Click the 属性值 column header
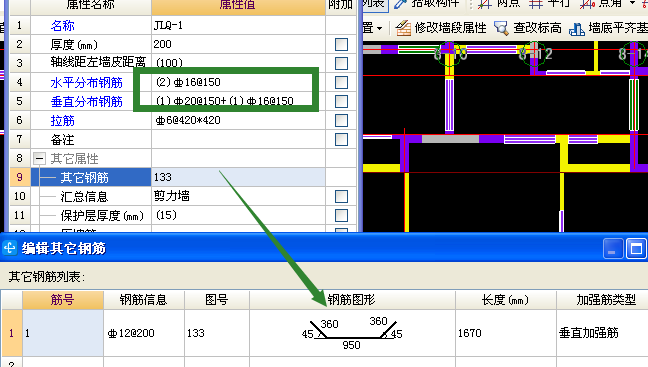The image size is (648, 367). [x=238, y=5]
